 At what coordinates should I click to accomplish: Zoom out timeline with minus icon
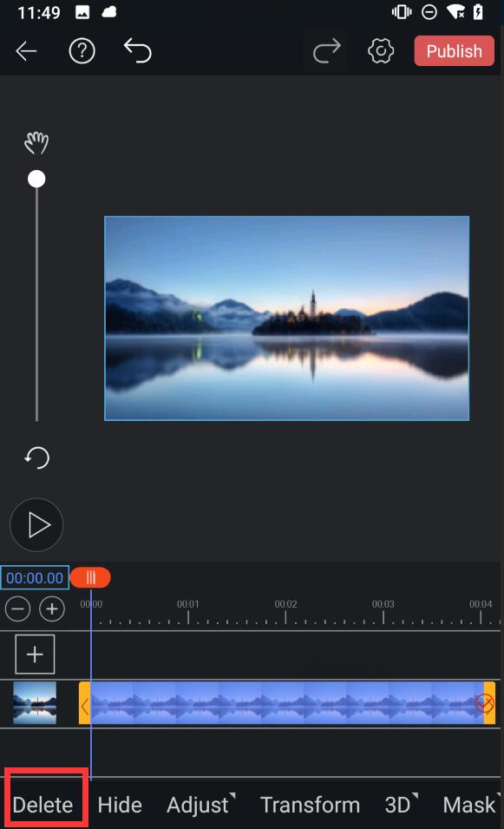(x=17, y=609)
